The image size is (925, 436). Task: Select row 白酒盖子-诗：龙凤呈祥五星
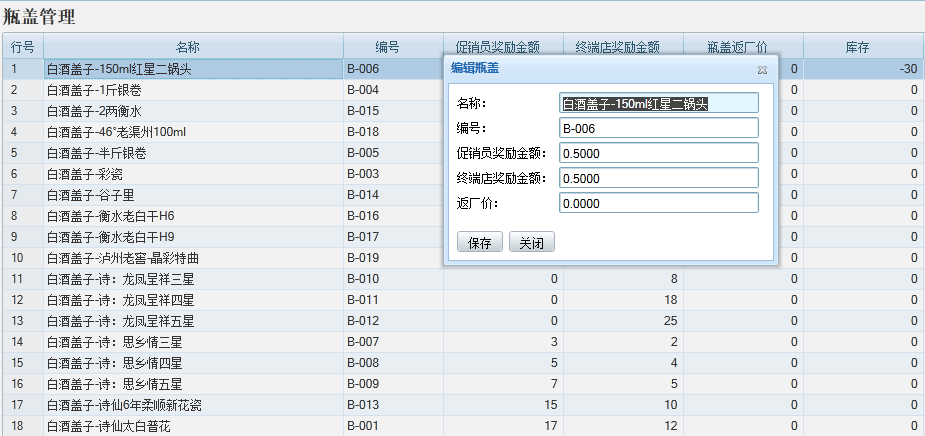coord(193,321)
